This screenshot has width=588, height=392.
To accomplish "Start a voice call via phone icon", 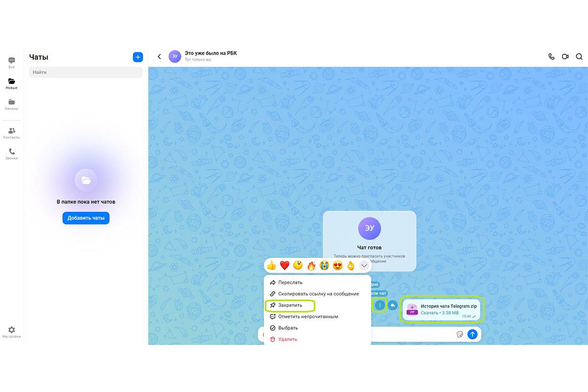I will click(x=551, y=57).
